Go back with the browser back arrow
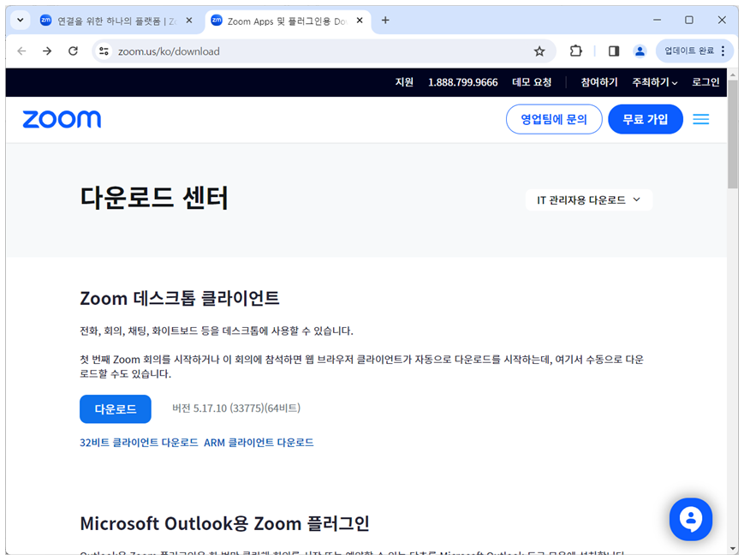 point(21,51)
